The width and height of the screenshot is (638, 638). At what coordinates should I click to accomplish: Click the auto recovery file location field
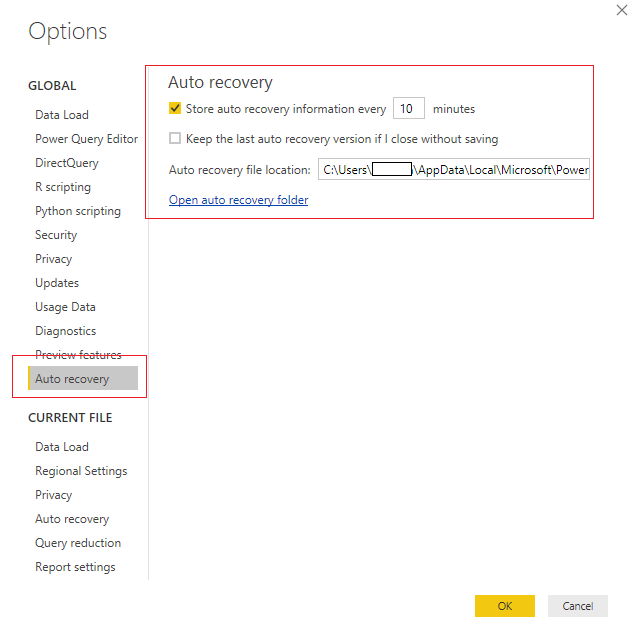(x=454, y=169)
